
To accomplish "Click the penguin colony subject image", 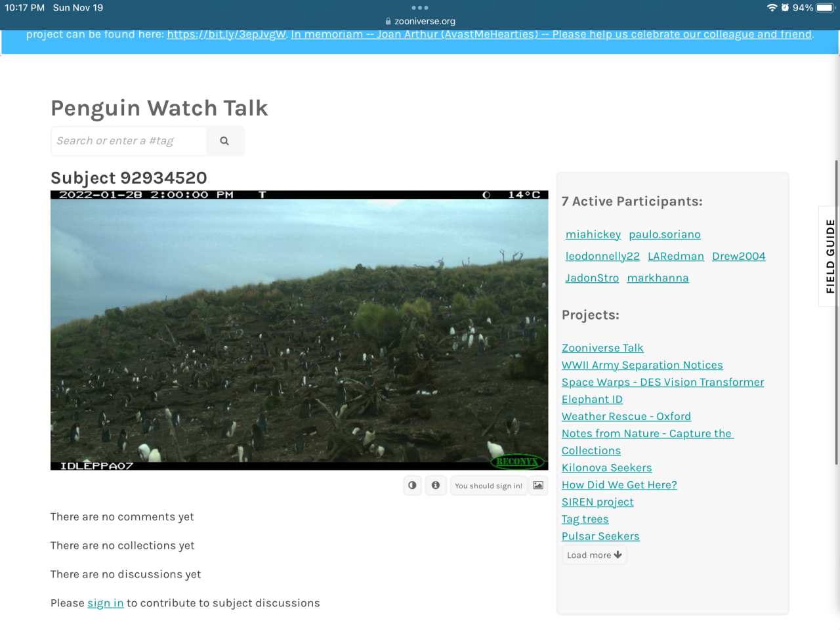I will pos(299,330).
